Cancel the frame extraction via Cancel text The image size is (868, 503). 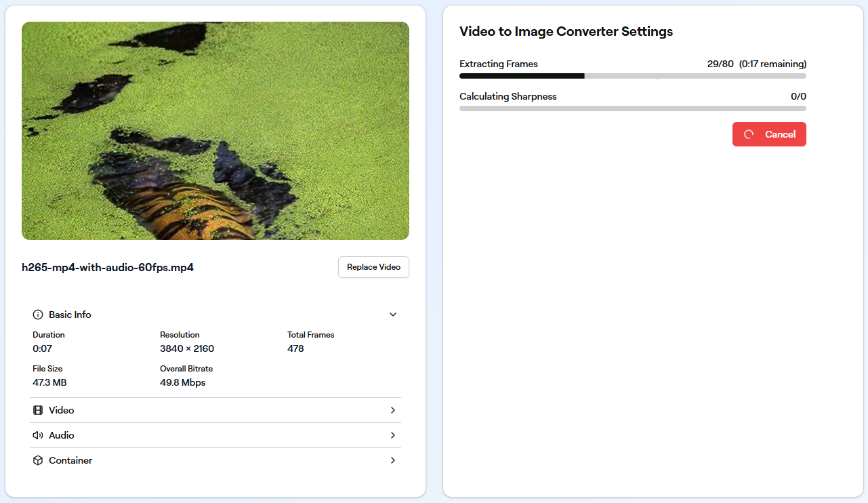[x=780, y=134]
